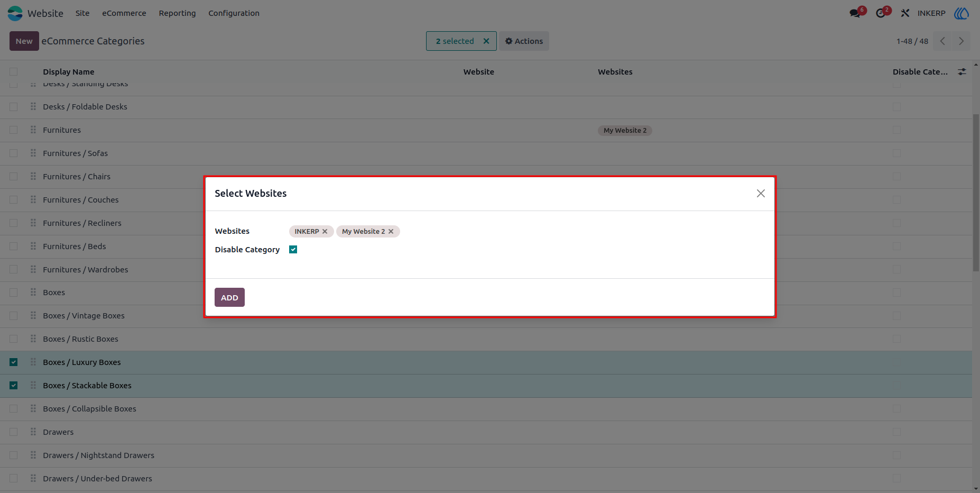
Task: Uncheck the Boxes / Stackable Boxes row
Action: [x=14, y=386]
